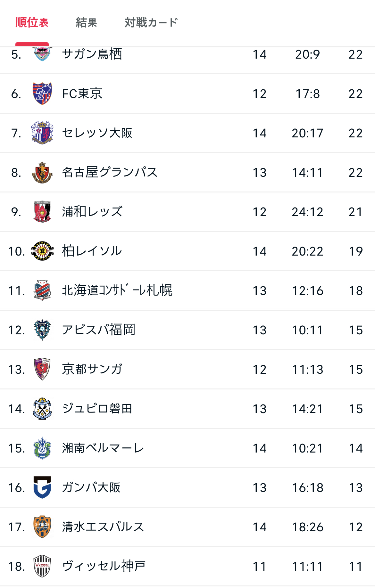Click the 名古屋グランパス emblem
This screenshot has height=588, width=375.
pyautogui.click(x=42, y=172)
